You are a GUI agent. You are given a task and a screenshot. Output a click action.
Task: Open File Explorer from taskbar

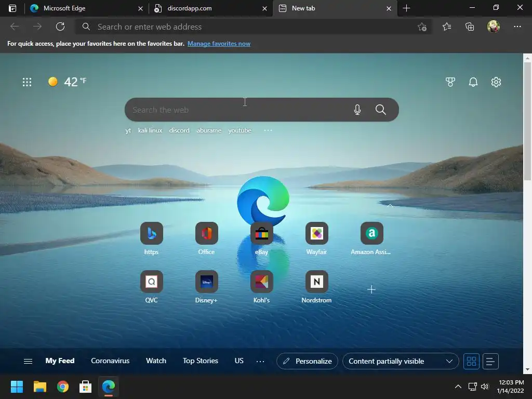(x=39, y=387)
